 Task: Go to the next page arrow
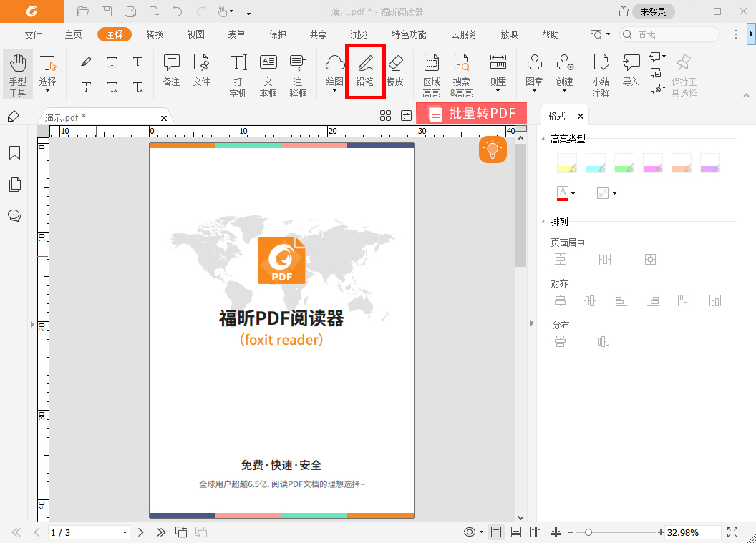[141, 532]
